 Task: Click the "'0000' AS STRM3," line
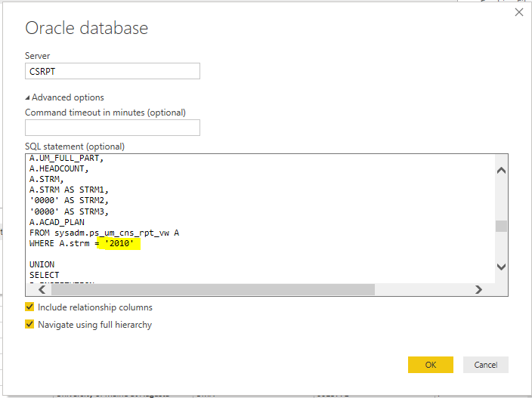(x=69, y=211)
